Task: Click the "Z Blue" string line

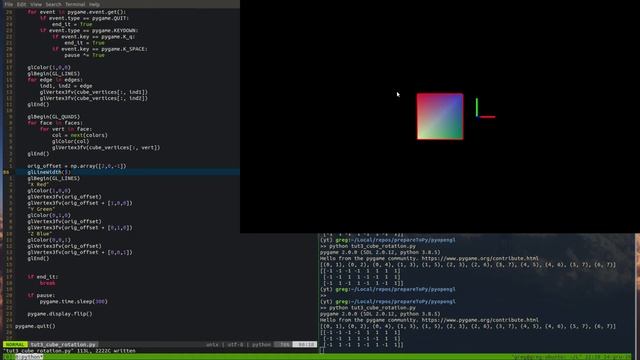Action: coord(40,234)
